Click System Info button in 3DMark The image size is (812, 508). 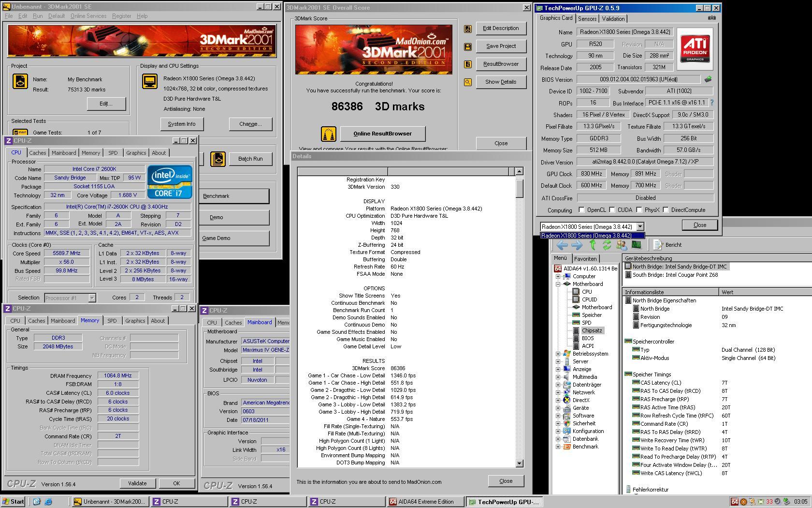182,124
